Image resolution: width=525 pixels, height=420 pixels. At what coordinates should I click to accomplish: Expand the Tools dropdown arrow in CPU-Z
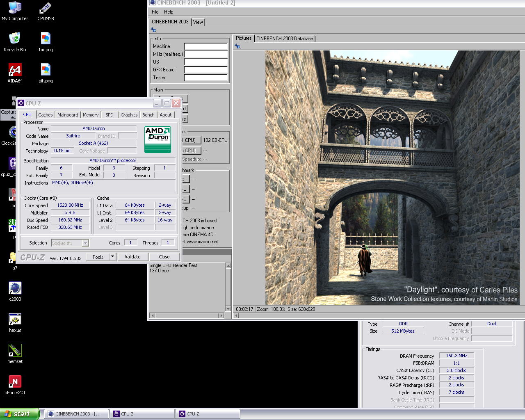tap(112, 257)
